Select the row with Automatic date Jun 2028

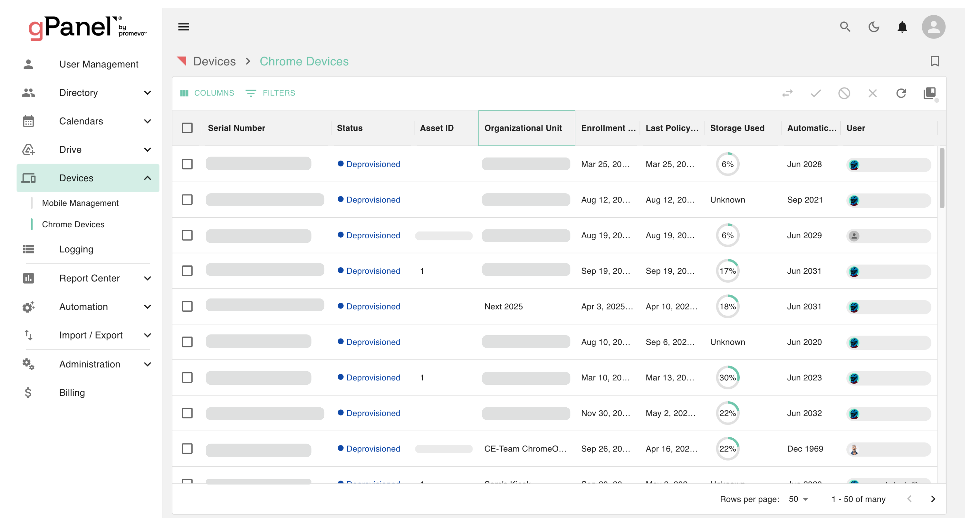point(187,165)
